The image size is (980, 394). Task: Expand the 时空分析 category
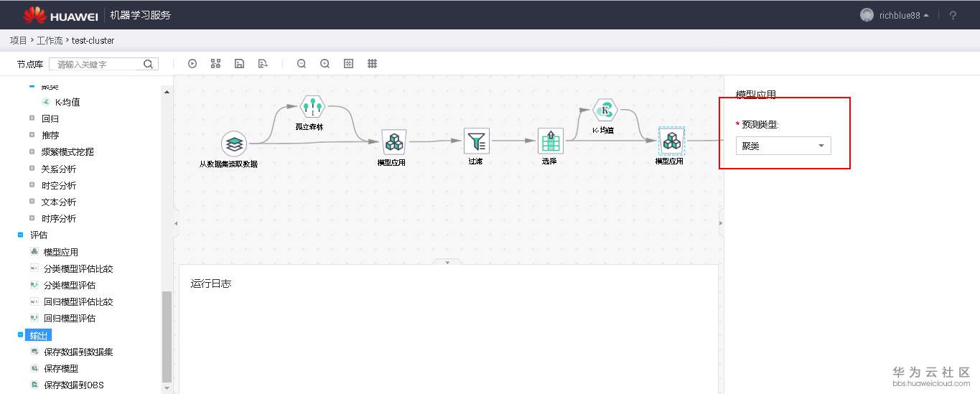pos(32,185)
